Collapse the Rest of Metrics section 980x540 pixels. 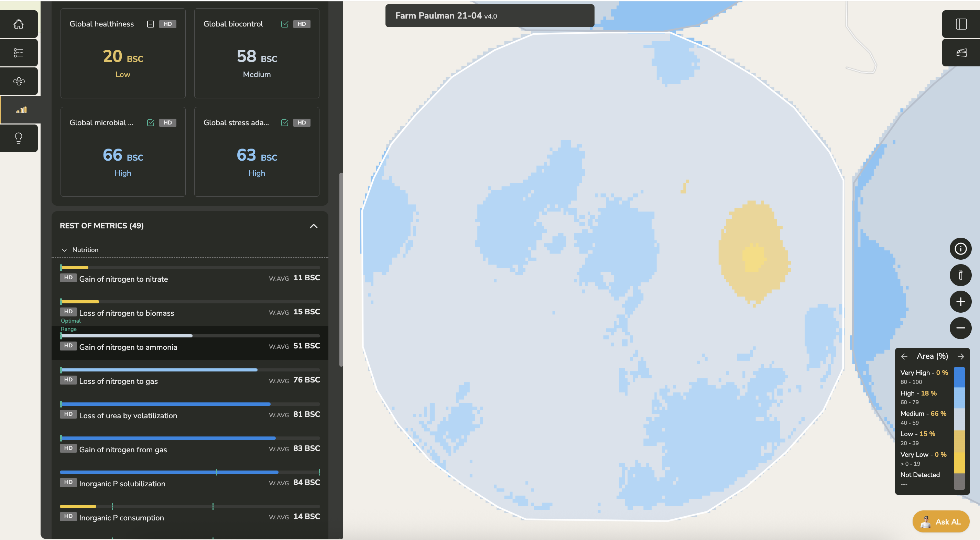314,226
